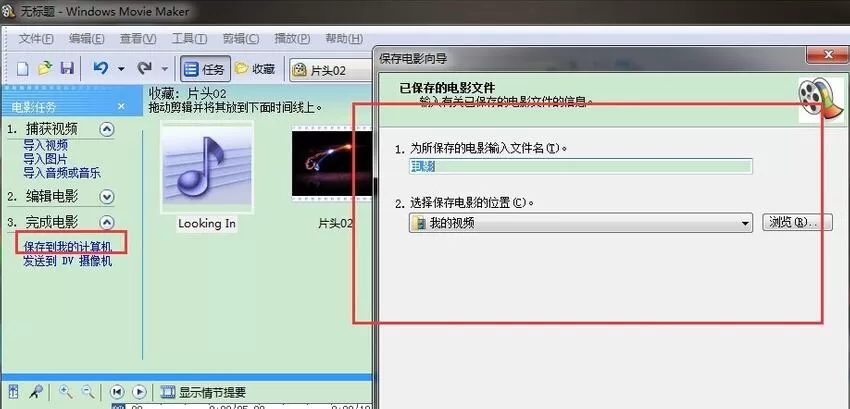Close the 保存电影向导 wizard window
Screen dimensions: 850x409
click(826, 54)
